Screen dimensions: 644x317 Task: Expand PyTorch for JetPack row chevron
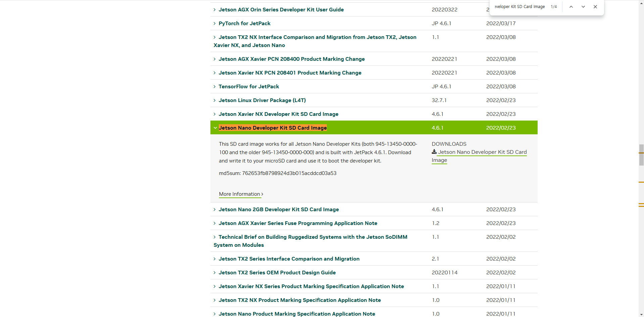(x=215, y=24)
